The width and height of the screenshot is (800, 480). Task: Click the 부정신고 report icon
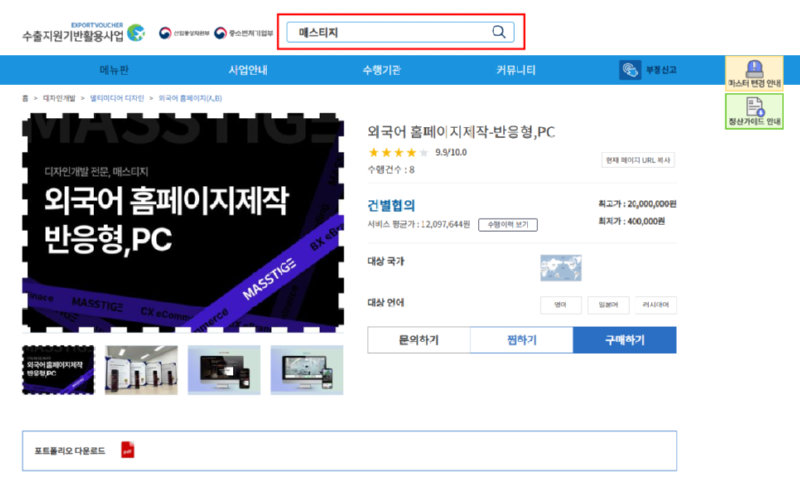(630, 70)
